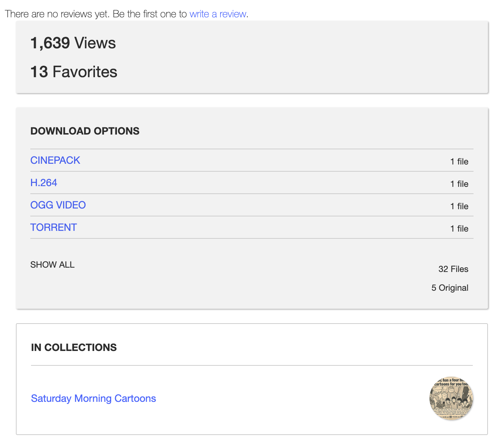Download the TORRENT file
The width and height of the screenshot is (493, 448).
[x=53, y=228]
